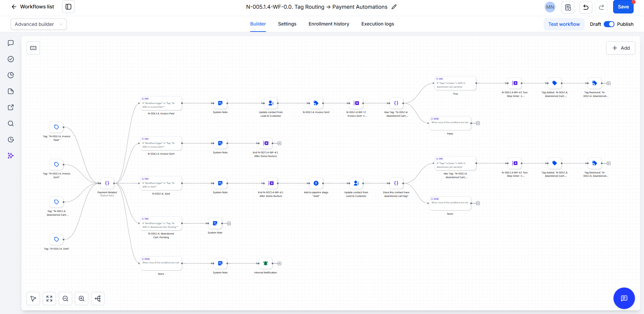Open the AI sparkle icon in sidebar
This screenshot has height=314, width=644.
pyautogui.click(x=11, y=156)
